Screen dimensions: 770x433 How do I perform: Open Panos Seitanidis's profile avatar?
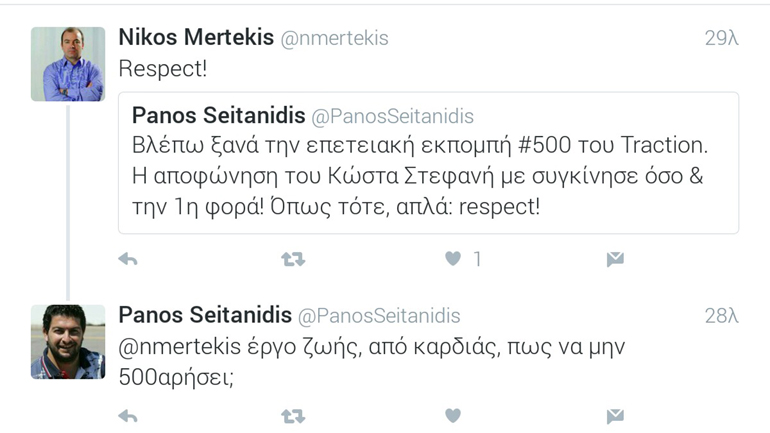pyautogui.click(x=67, y=342)
